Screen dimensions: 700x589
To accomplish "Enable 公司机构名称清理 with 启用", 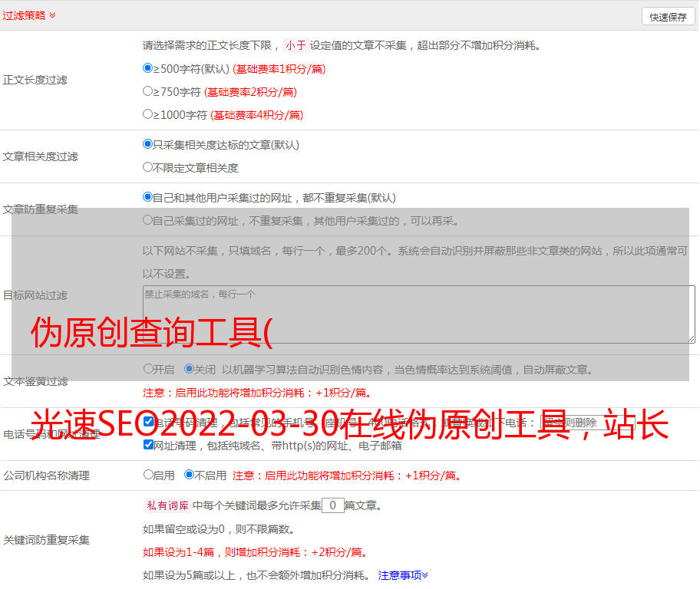I will point(148,475).
